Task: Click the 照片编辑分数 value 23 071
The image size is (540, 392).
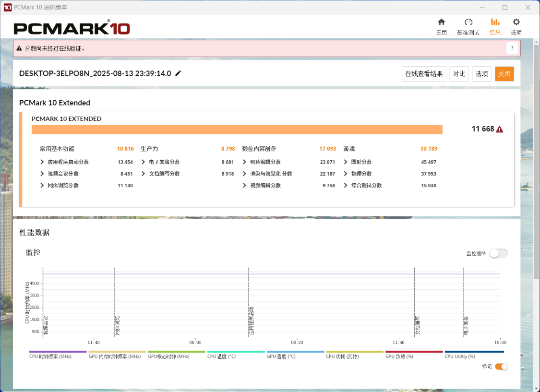Action: [327, 162]
